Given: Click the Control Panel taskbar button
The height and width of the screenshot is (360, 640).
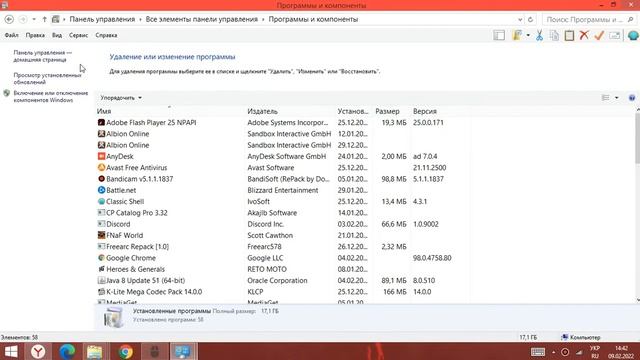Looking at the screenshot, I should pos(183,351).
